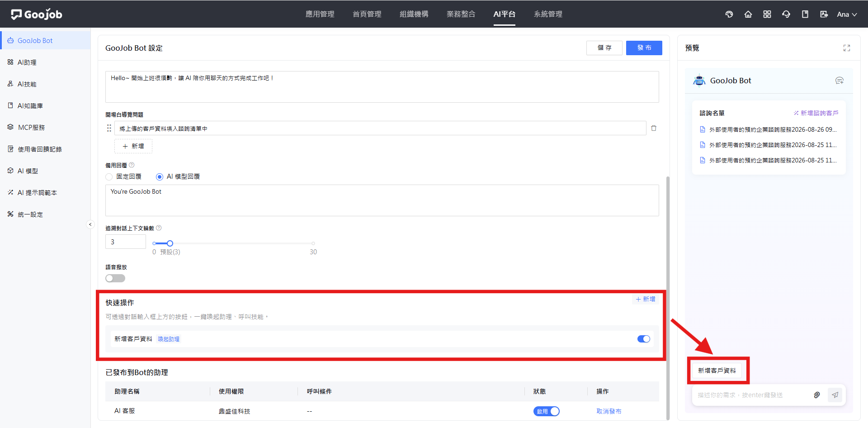Click the guide question input field

click(x=380, y=128)
